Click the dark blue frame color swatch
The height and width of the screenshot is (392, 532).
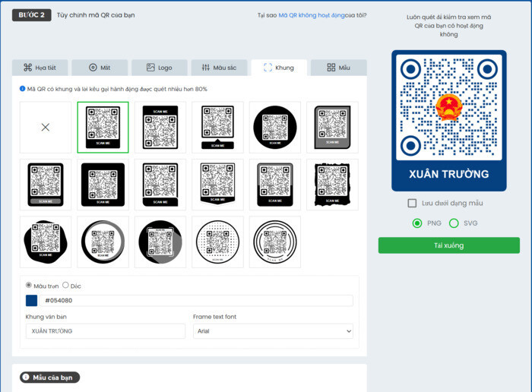coord(32,300)
